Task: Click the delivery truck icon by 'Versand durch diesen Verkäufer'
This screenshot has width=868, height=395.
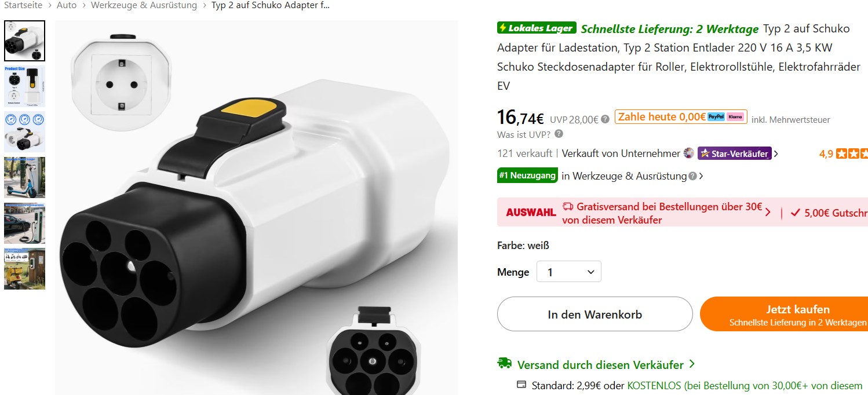Action: (504, 363)
